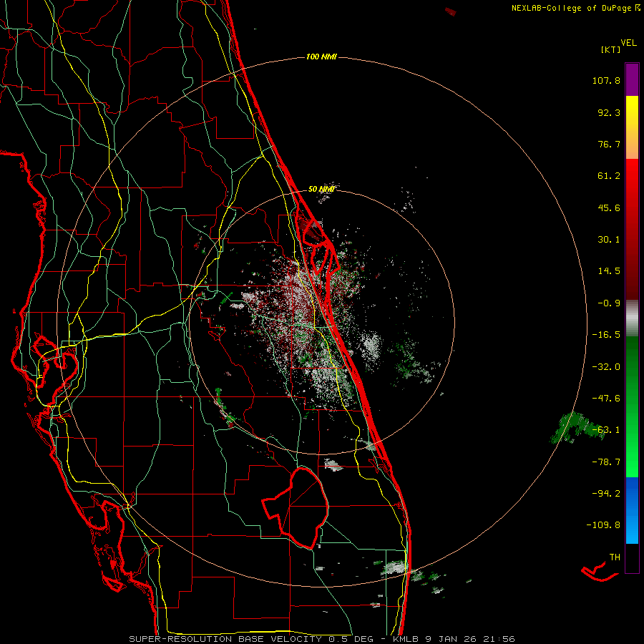
Task: Click the 100 NMI range ring label
Action: pos(321,57)
